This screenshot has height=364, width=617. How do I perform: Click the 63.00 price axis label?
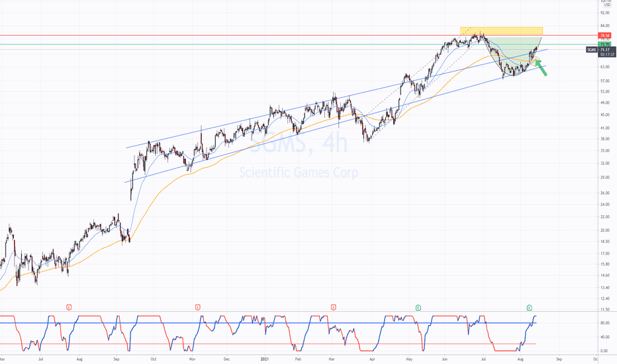[605, 67]
